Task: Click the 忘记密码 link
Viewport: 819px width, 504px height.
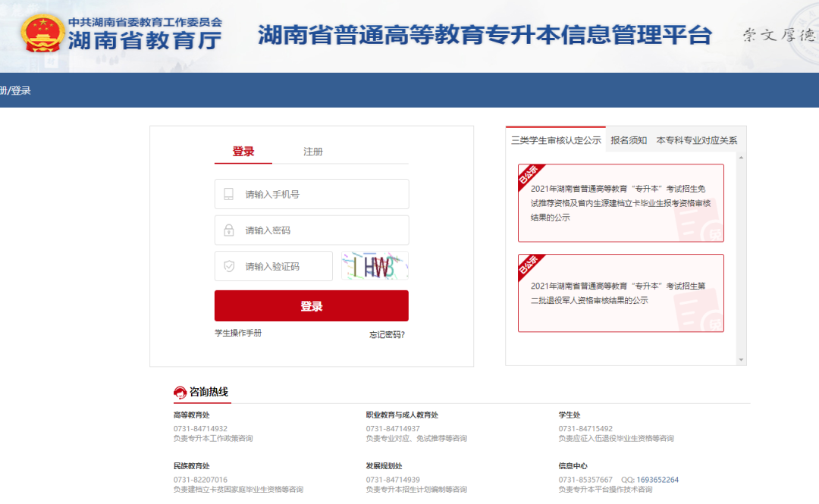Action: tap(386, 333)
